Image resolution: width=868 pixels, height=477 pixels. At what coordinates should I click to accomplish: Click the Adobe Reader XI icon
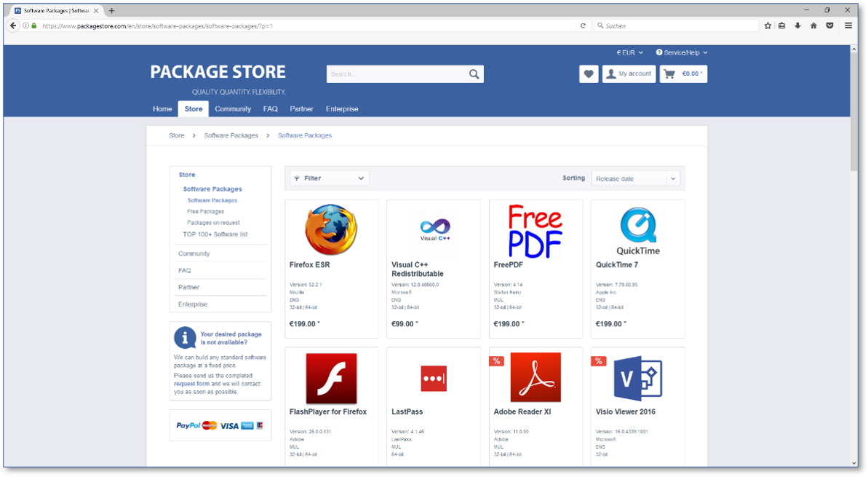535,377
